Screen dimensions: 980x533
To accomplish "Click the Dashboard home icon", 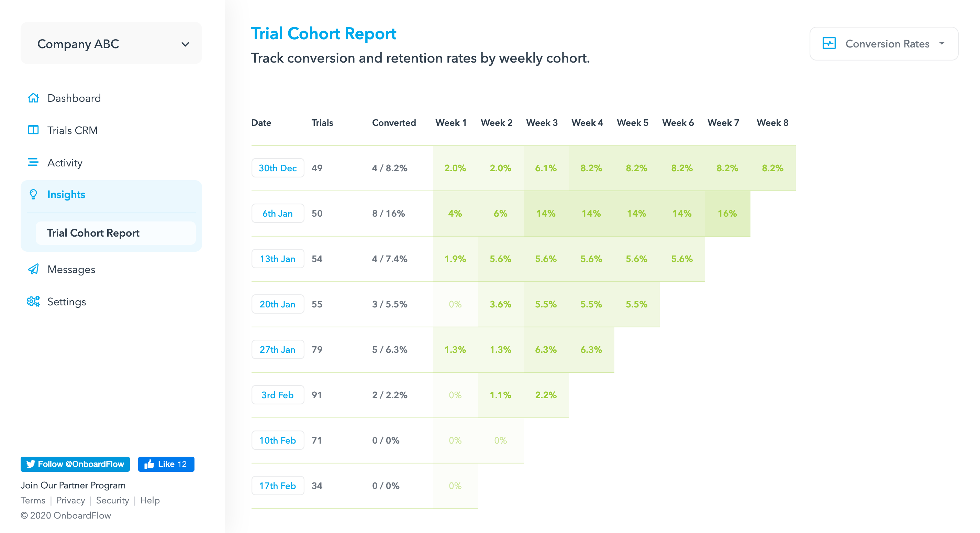I will (x=33, y=98).
